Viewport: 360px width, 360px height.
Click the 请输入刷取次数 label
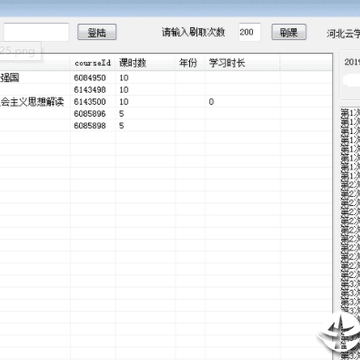(193, 32)
